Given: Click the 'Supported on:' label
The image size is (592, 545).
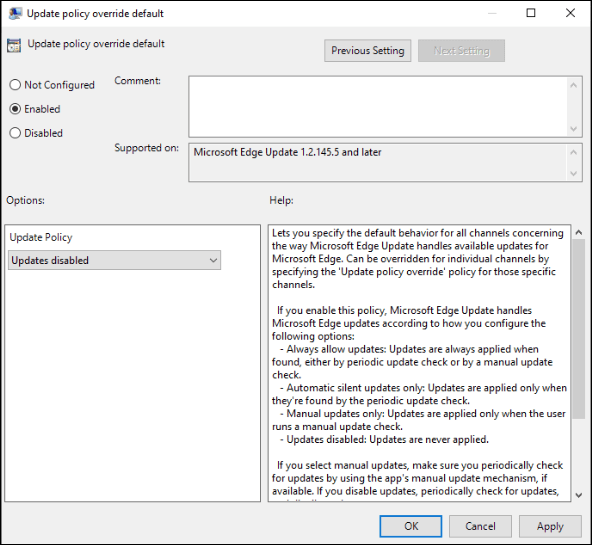Looking at the screenshot, I should (146, 148).
